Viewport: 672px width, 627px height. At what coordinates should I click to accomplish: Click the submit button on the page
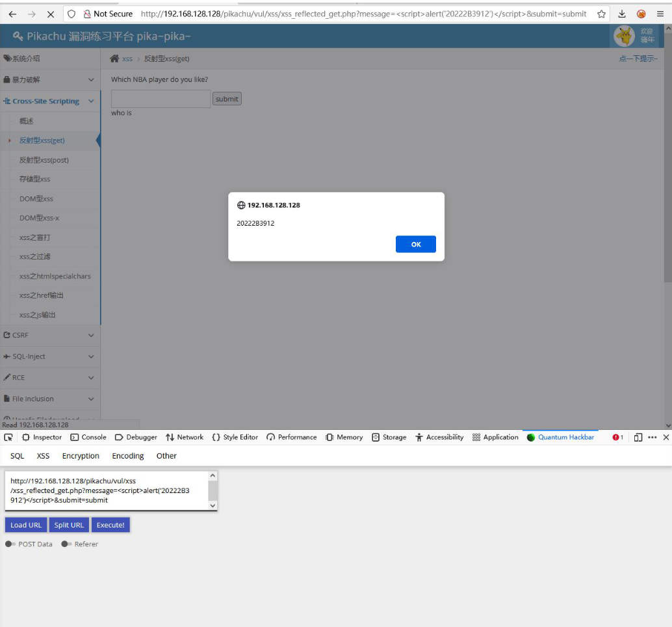[227, 99]
